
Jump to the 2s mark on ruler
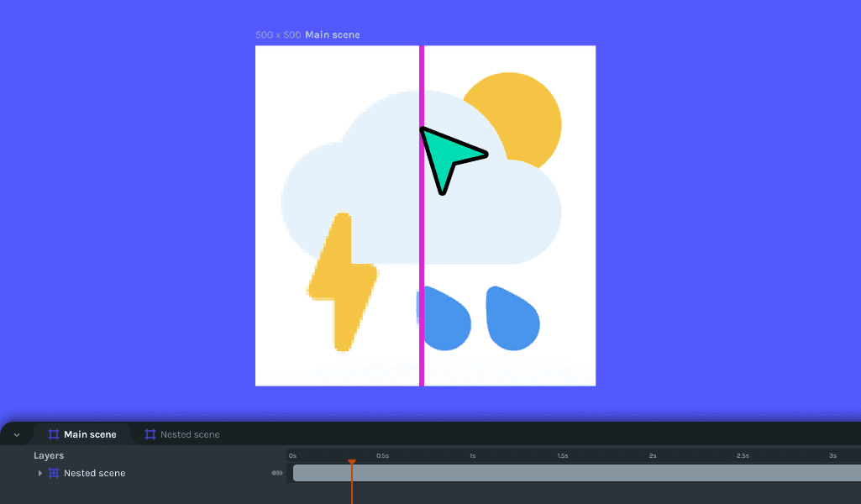[653, 455]
